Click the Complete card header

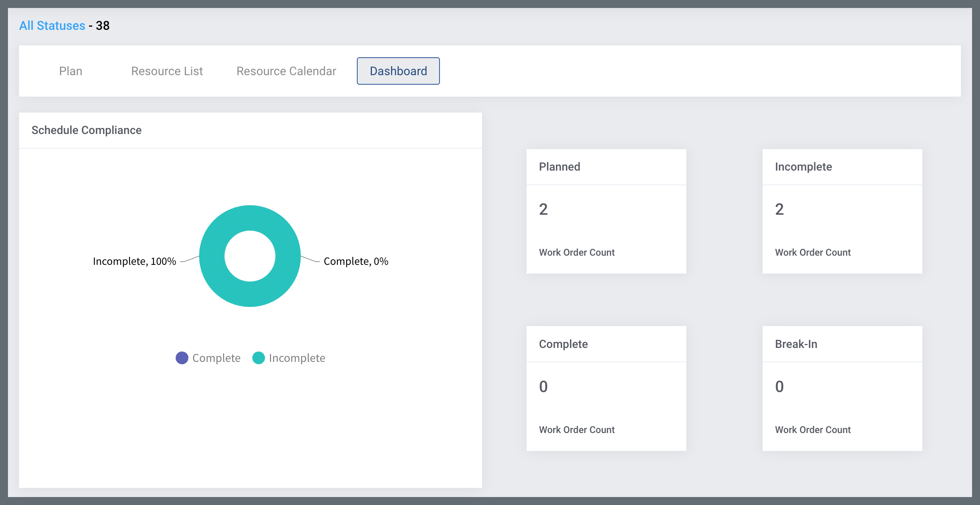(563, 344)
